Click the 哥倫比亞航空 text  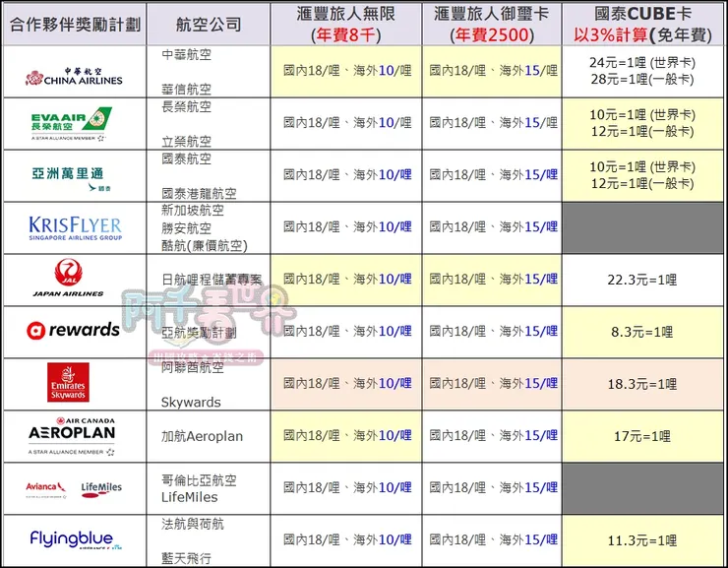click(199, 479)
